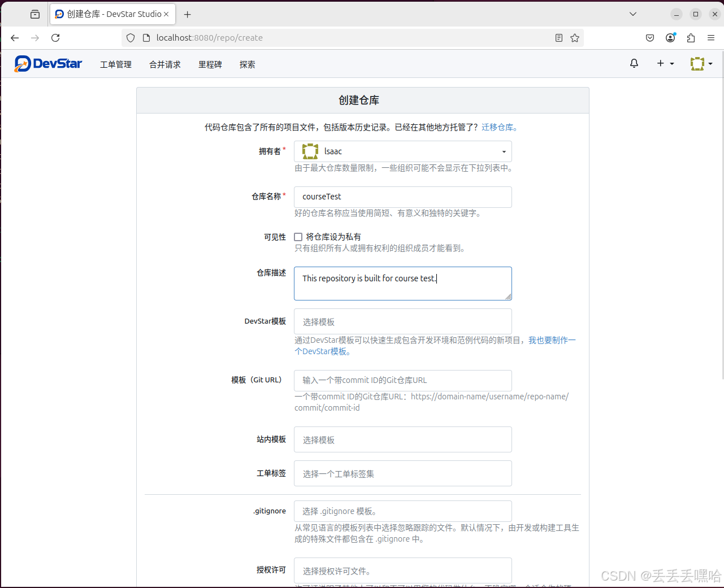The height and width of the screenshot is (588, 724).
Task: Open reader view in the address bar
Action: pos(558,38)
